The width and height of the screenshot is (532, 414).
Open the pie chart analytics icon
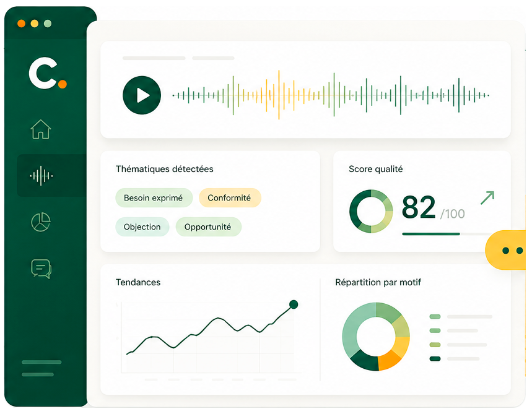coord(41,222)
